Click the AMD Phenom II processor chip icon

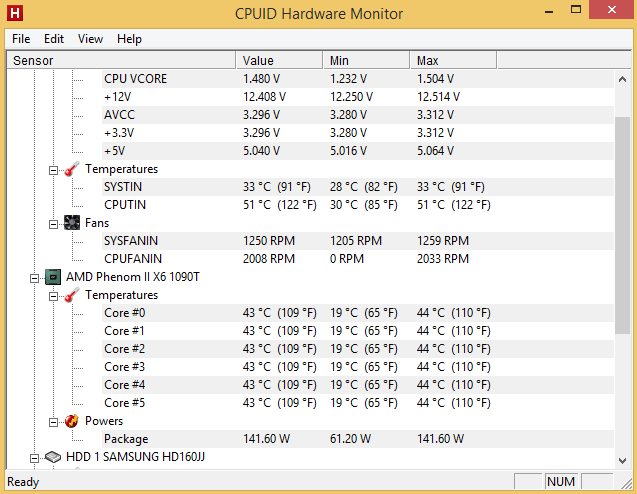53,277
